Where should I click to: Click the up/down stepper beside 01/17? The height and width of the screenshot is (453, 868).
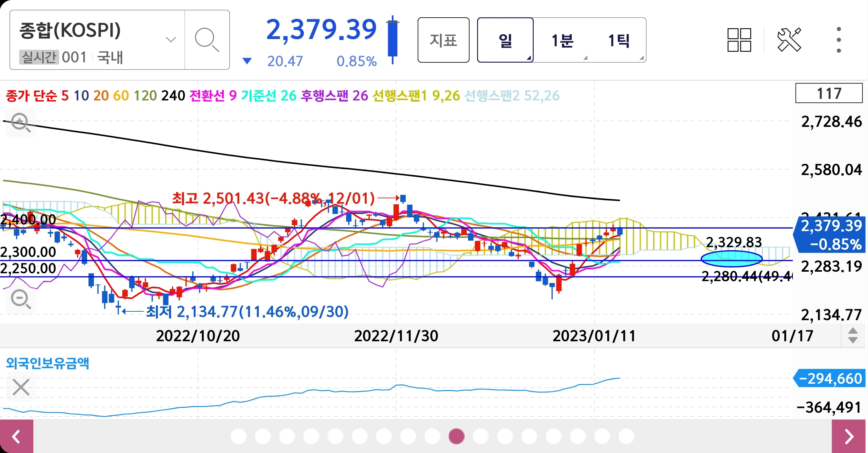853,335
